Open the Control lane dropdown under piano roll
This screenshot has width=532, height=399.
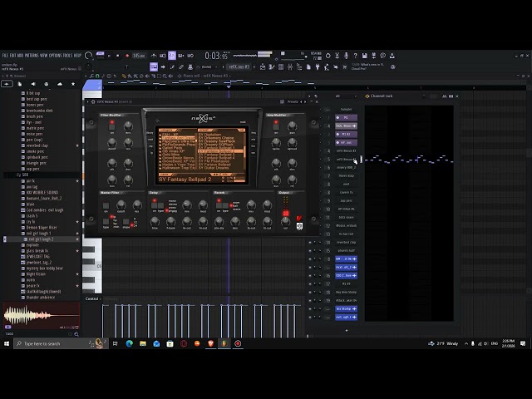click(93, 298)
